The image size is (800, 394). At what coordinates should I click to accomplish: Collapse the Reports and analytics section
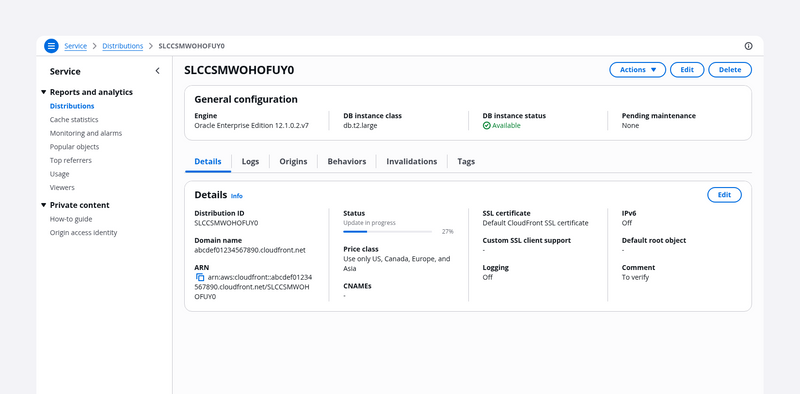(43, 92)
